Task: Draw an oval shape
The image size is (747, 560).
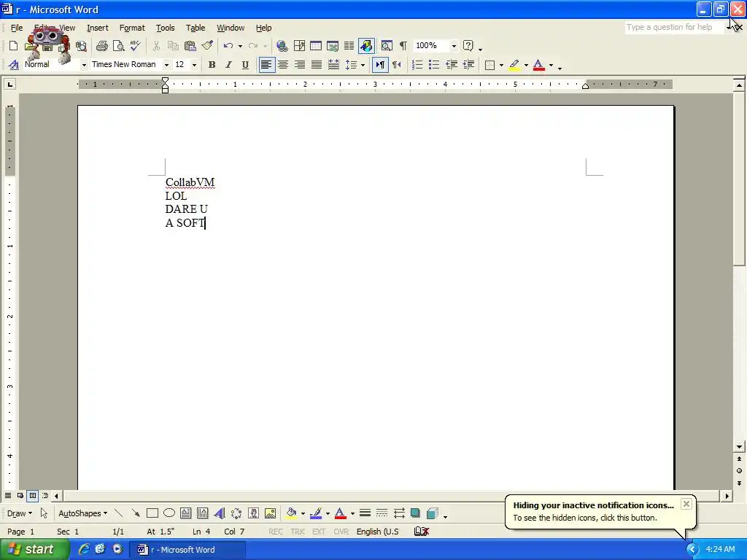Action: click(169, 513)
